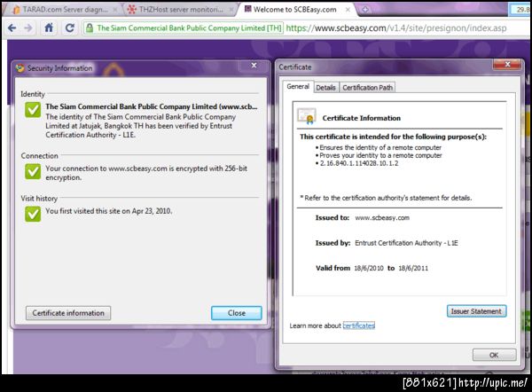Viewport: 532px width, 392px height.
Task: Click Chrome icon in Security Information title
Action: tap(20, 68)
